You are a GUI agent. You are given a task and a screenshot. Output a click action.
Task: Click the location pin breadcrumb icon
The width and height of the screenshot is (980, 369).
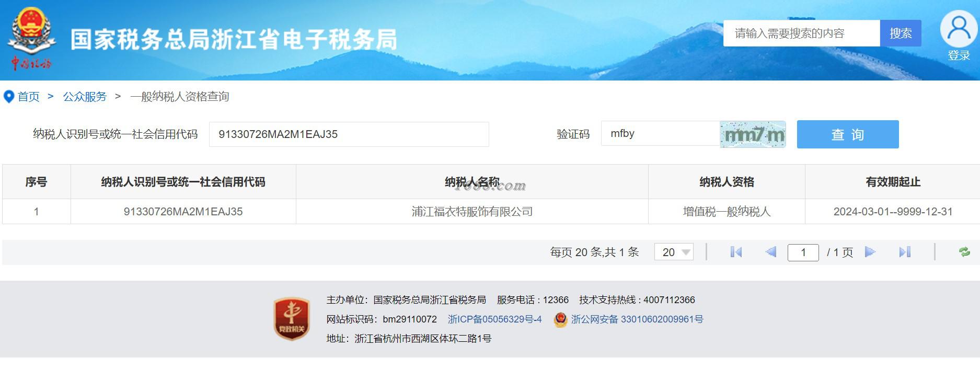click(8, 97)
